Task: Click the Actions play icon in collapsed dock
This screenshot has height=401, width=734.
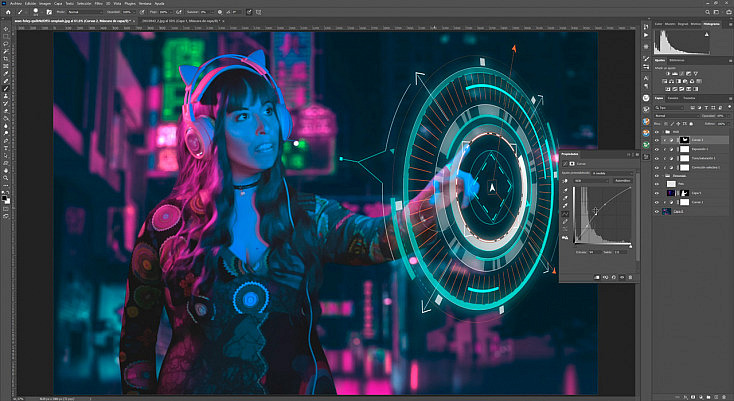Action: coord(646,35)
